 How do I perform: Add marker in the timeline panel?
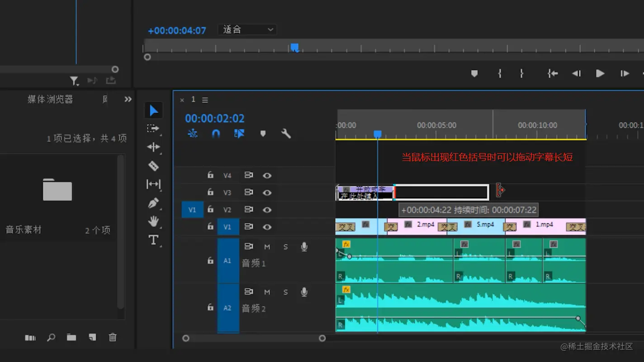tap(263, 133)
